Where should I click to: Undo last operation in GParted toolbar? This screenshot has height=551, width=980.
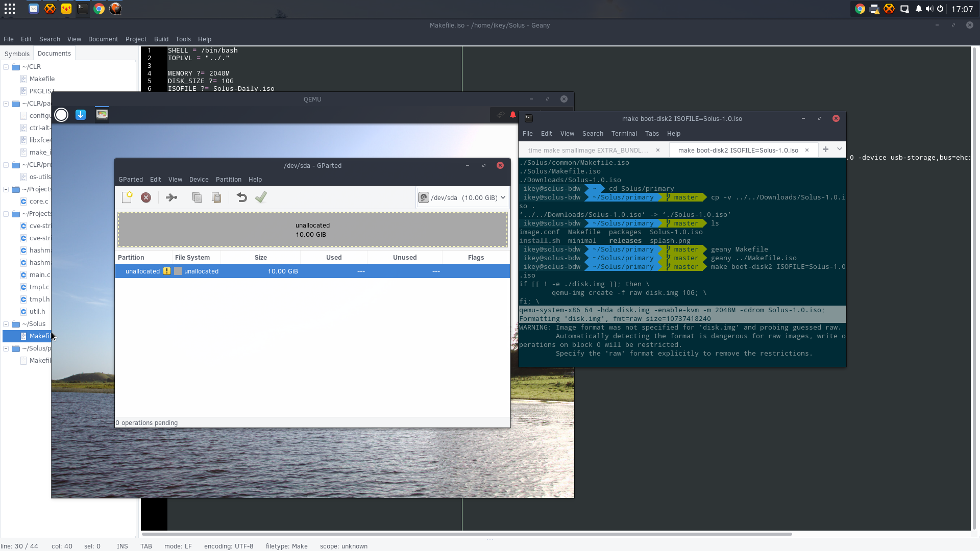[242, 197]
